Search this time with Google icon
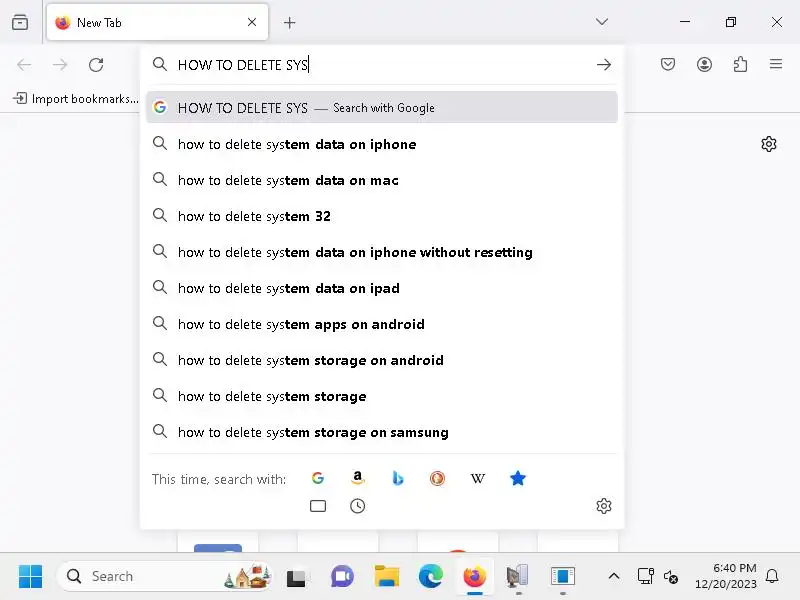The image size is (800, 600). point(318,478)
